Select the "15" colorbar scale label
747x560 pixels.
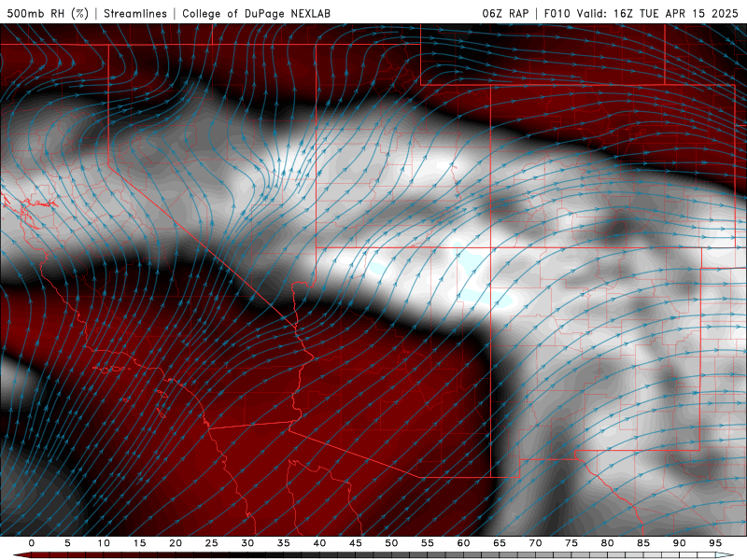pyautogui.click(x=139, y=543)
